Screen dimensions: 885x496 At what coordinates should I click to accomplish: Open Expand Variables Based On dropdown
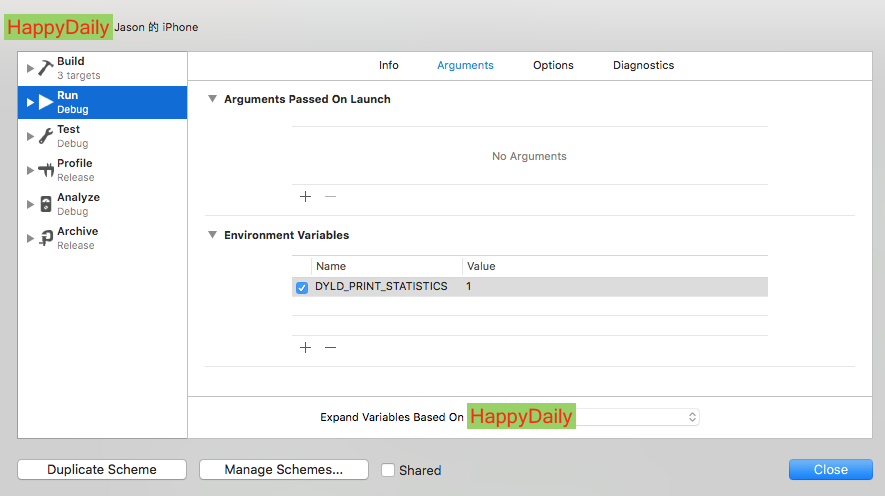[636, 417]
